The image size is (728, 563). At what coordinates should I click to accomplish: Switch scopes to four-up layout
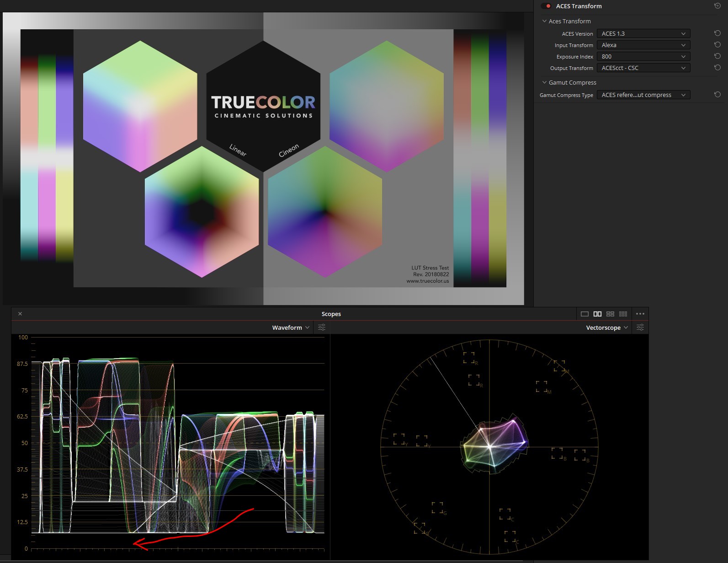(x=610, y=314)
